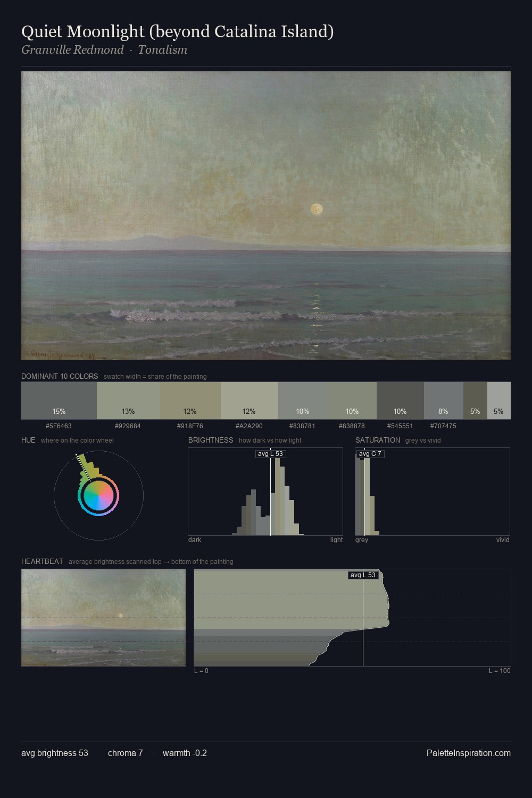The width and height of the screenshot is (532, 798).
Task: Click 'where on the color wheel' caption
Action: click(77, 440)
